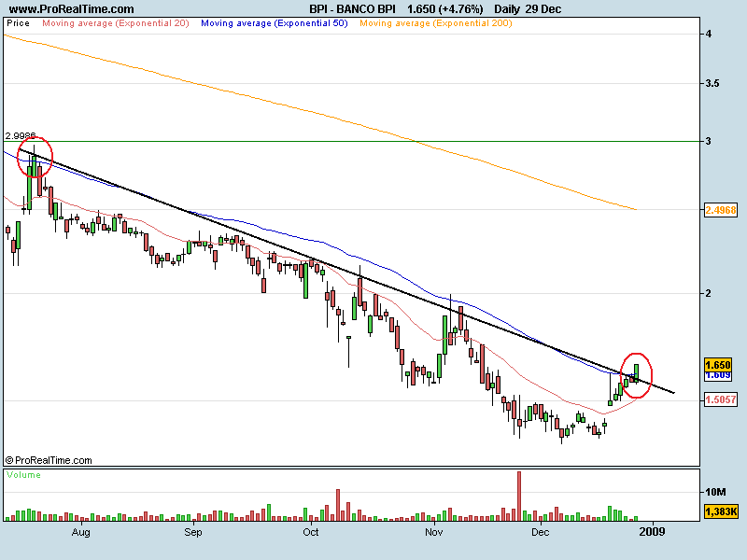Viewport: 747px width, 560px height.
Task: Click the "1.650 (+4.76%)" price change readout
Action: (445, 9)
